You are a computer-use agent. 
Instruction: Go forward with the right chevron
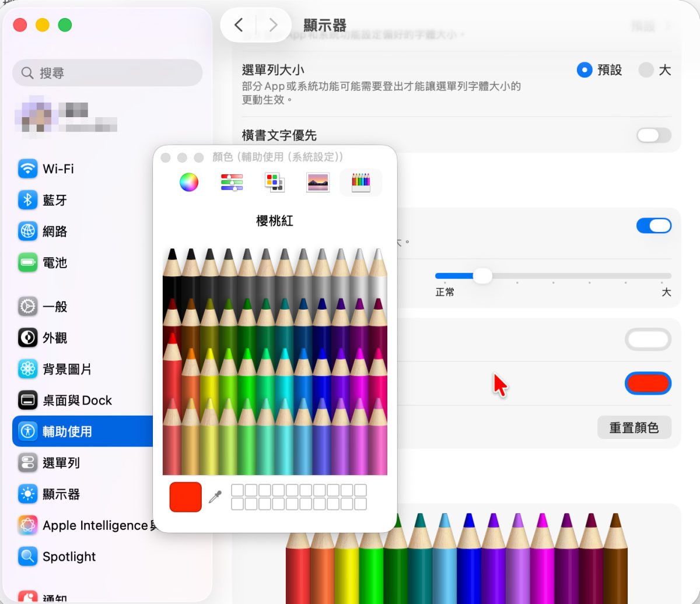tap(273, 24)
